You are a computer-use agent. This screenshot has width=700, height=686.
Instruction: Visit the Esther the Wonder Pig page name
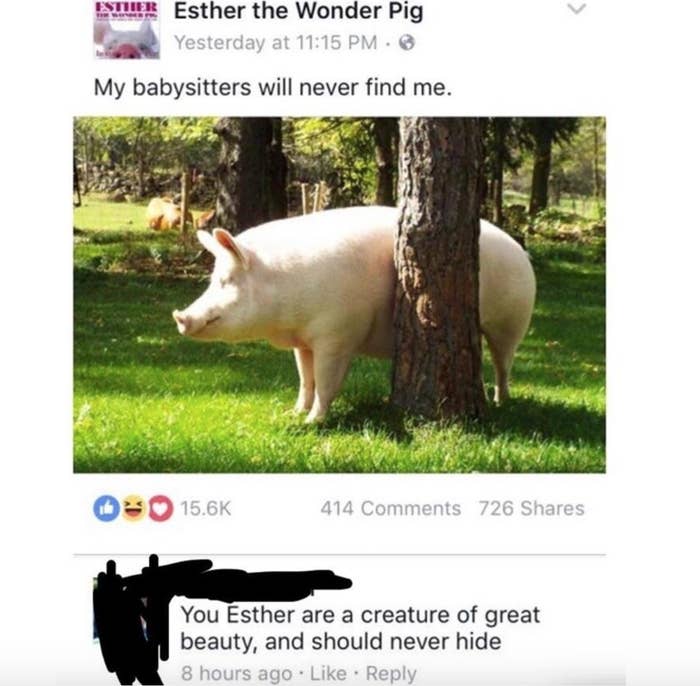[298, 12]
